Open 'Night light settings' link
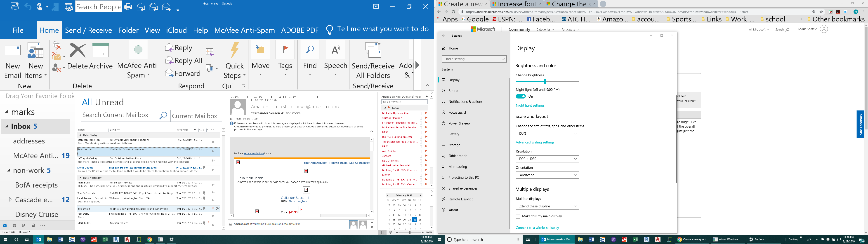The image size is (868, 244). (x=530, y=106)
